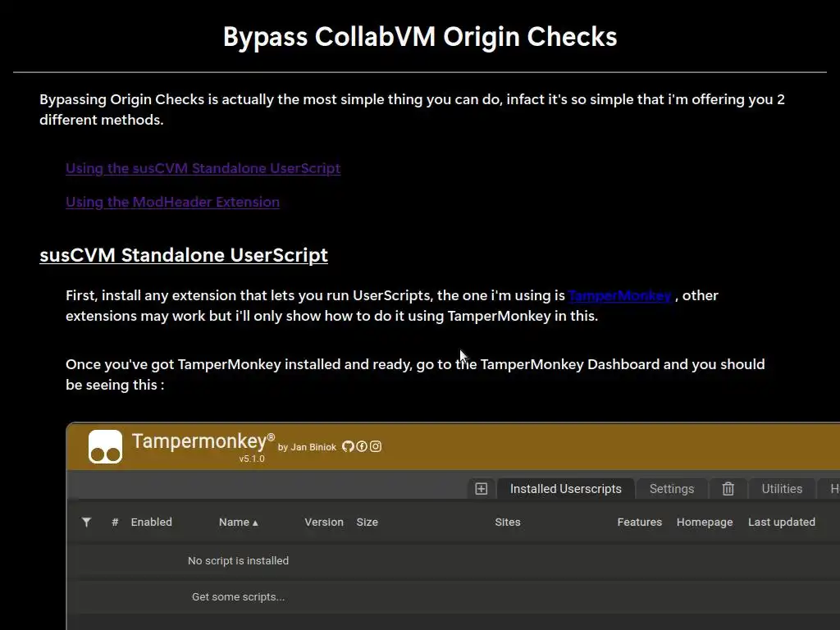Switch to the Utilities tab
The height and width of the screenshot is (630, 840).
[782, 489]
